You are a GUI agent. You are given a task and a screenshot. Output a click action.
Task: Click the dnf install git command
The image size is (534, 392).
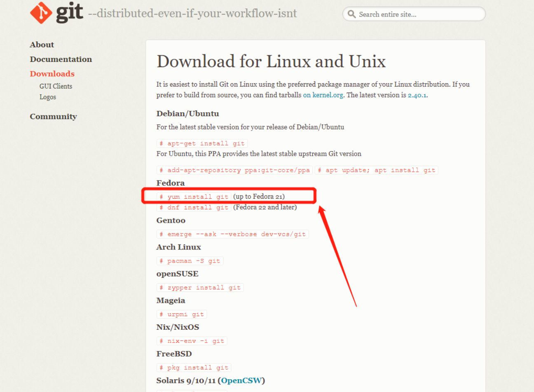pyautogui.click(x=194, y=208)
